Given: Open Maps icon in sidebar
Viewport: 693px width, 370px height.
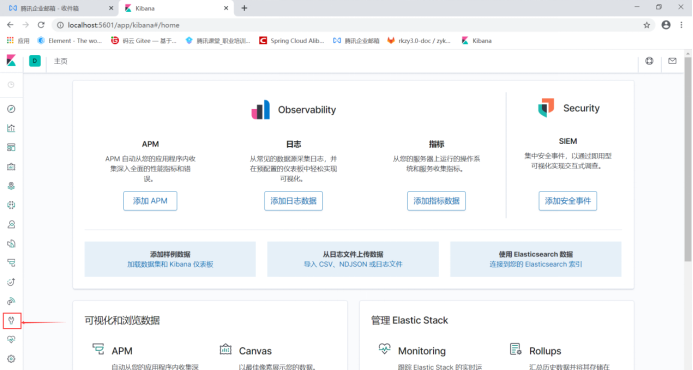Looking at the screenshot, I should pyautogui.click(x=11, y=186).
